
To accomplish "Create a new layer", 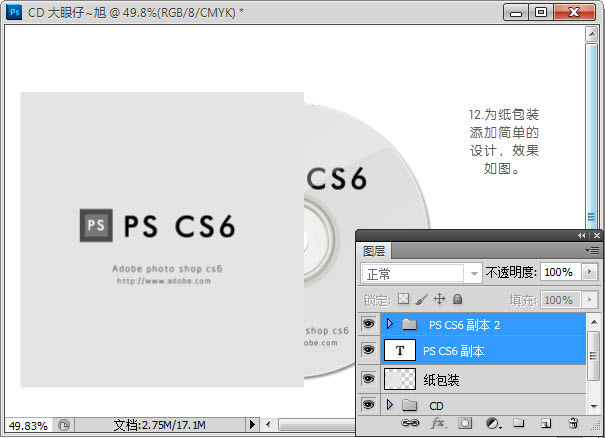I will 546,424.
